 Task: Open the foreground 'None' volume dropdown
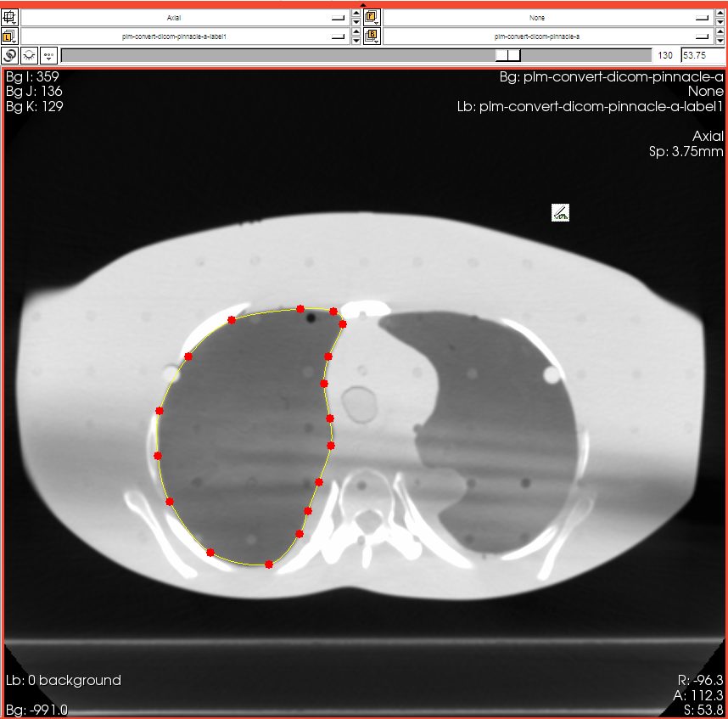point(547,17)
